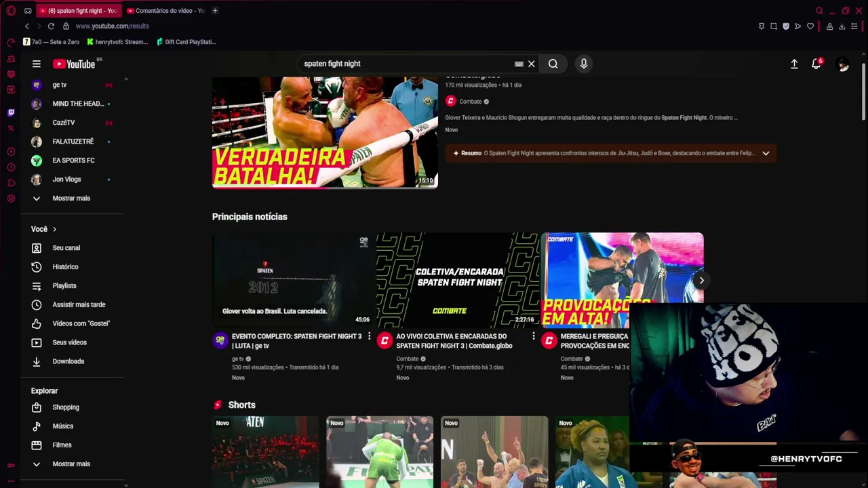The image size is (868, 488).
Task: Open the '7a0 — Sete a Zero' bookmark
Action: (x=52, y=42)
